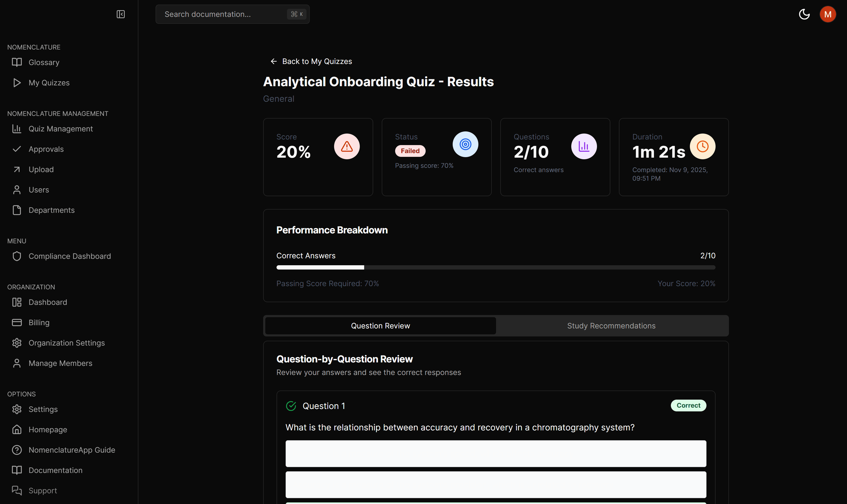Viewport: 847px width, 504px height.
Task: Open Organization Settings
Action: pos(66,343)
